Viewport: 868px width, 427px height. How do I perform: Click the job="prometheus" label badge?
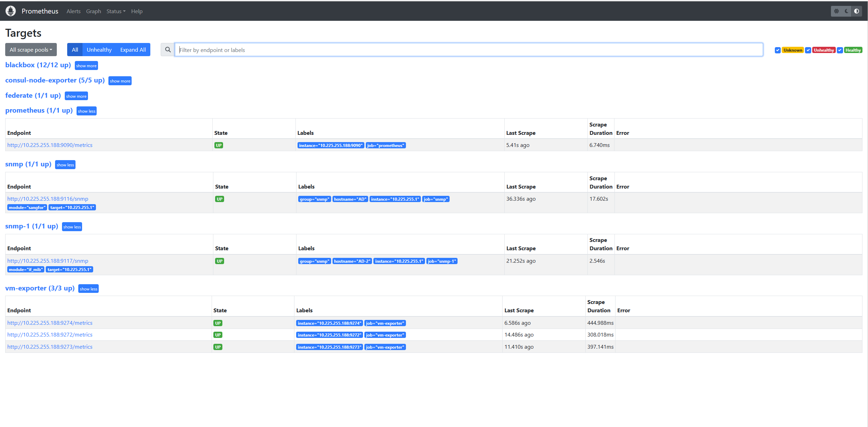386,145
